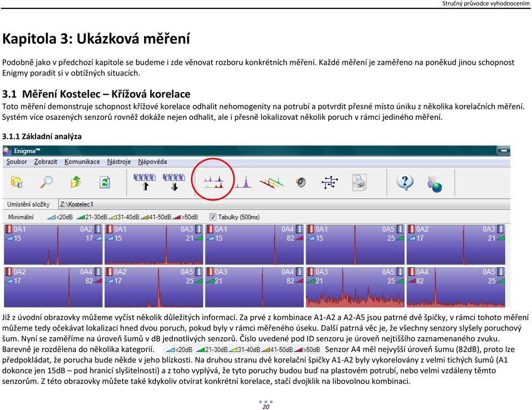Screen dimensions: 532x410
Task: Refresh using the green arrows document icon
Action: 105,182
